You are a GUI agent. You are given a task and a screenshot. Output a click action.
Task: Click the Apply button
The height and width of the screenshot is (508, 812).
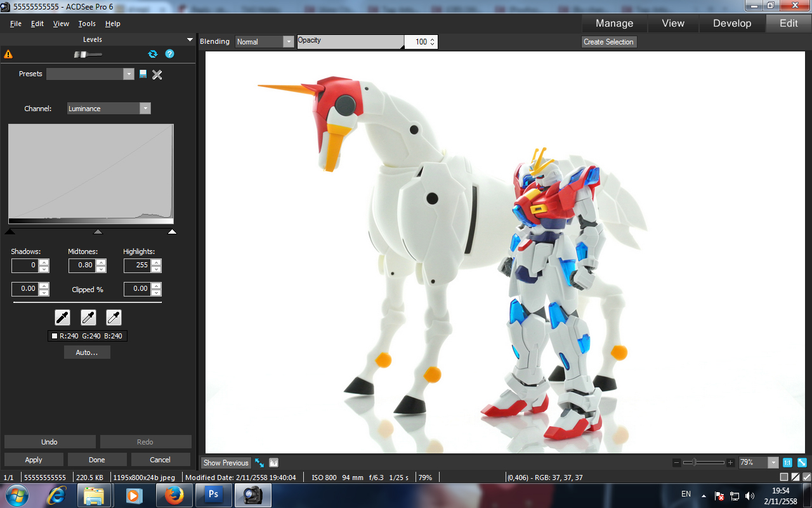(34, 460)
